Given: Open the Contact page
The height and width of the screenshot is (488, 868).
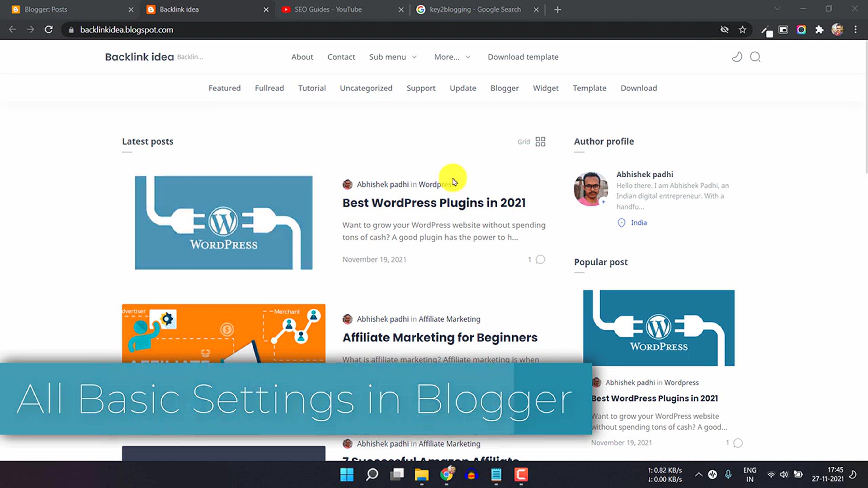Looking at the screenshot, I should click(x=341, y=57).
